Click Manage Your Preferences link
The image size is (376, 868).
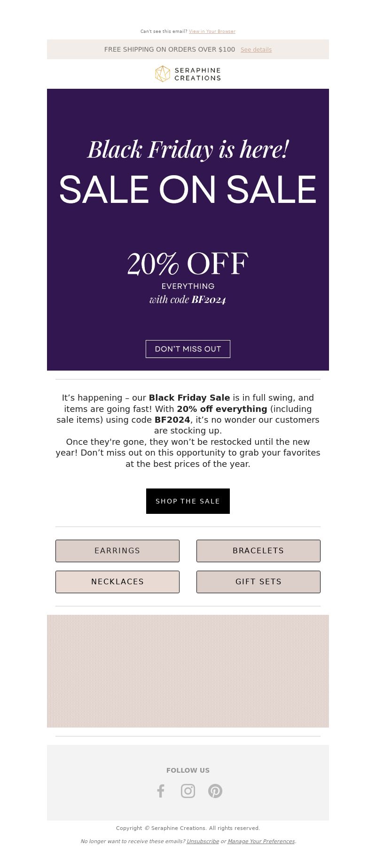tap(261, 841)
